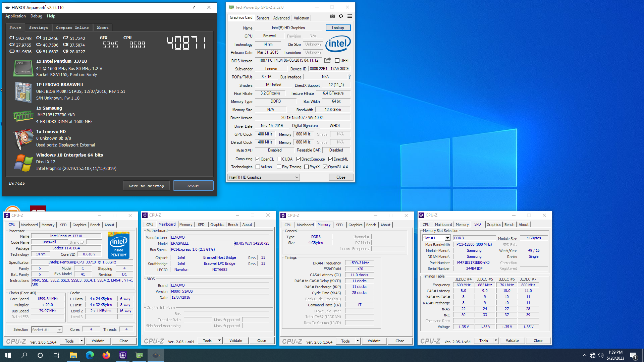Open the Slot #1 memory slot dropdown

tap(436, 238)
